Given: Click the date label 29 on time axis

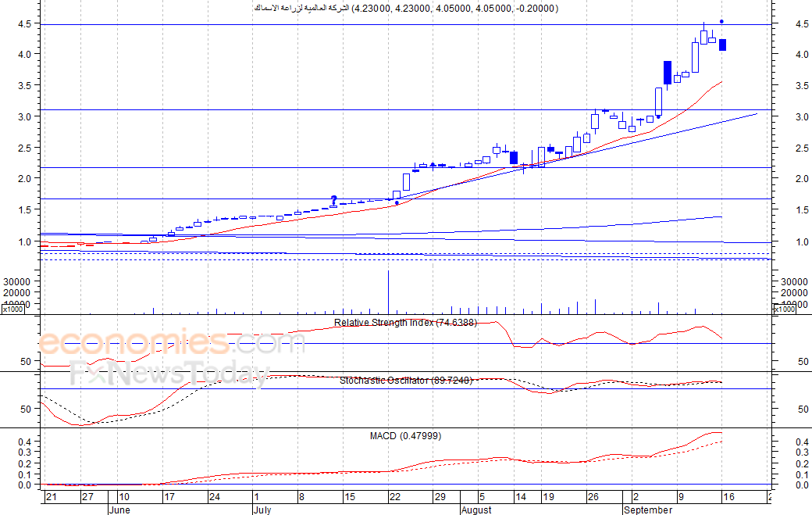Looking at the screenshot, I should coord(440,497).
